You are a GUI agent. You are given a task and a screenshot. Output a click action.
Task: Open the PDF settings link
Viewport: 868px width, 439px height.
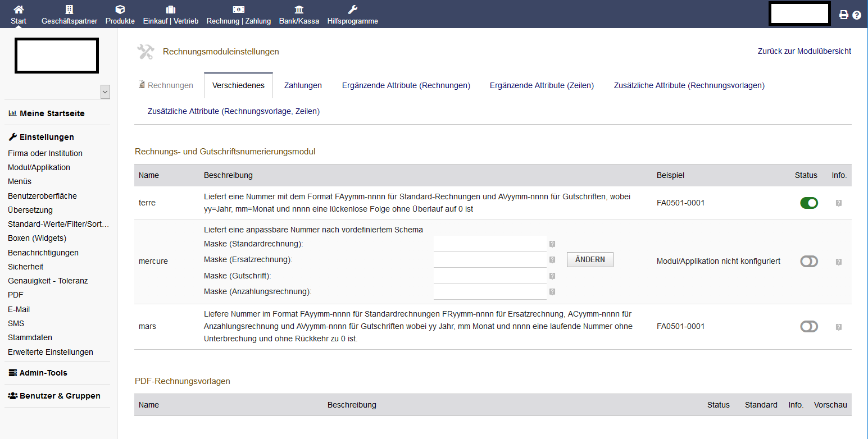point(16,295)
